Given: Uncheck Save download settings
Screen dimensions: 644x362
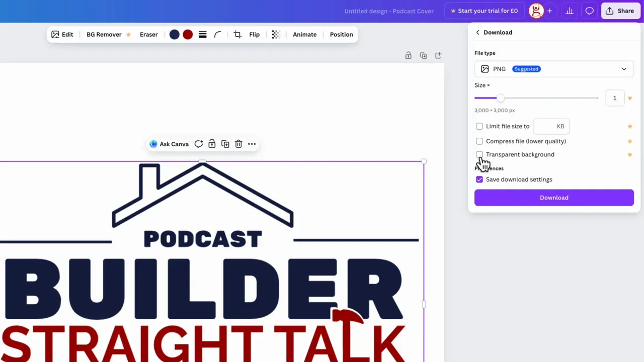Looking at the screenshot, I should pos(479,179).
